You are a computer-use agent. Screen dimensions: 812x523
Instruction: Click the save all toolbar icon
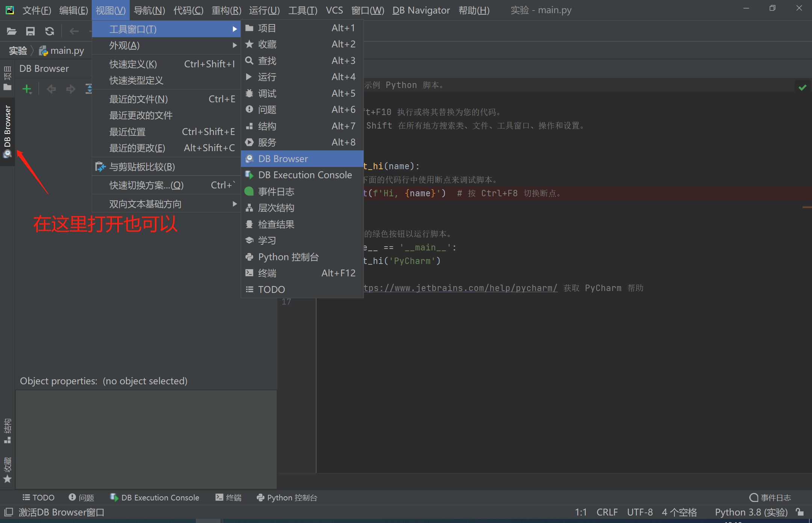click(30, 31)
